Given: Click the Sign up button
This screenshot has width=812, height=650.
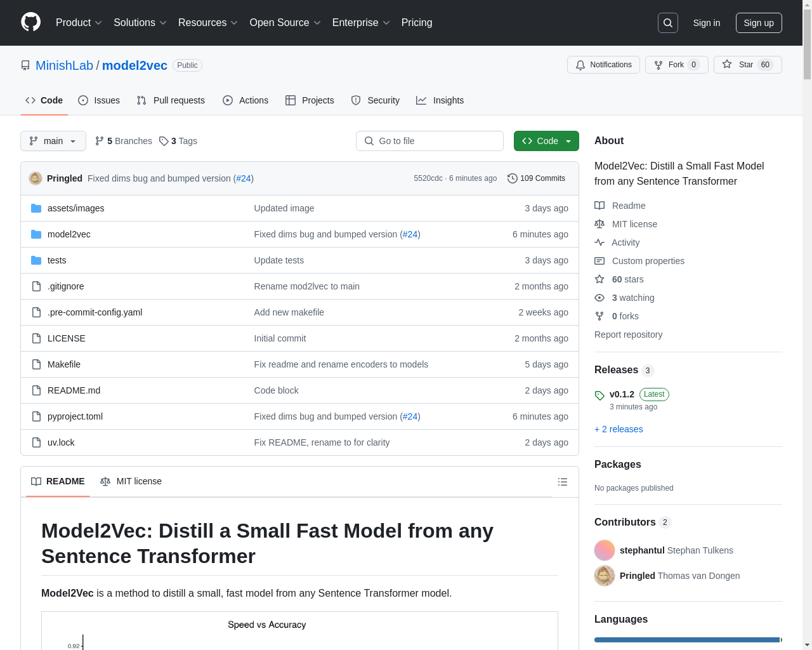Looking at the screenshot, I should coord(759,23).
